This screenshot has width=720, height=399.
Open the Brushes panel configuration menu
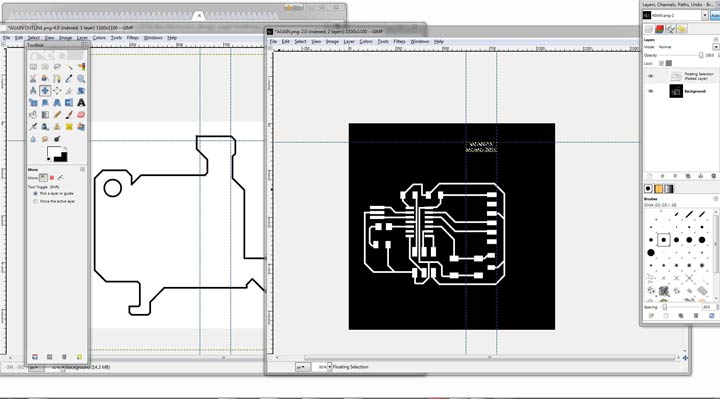click(715, 199)
